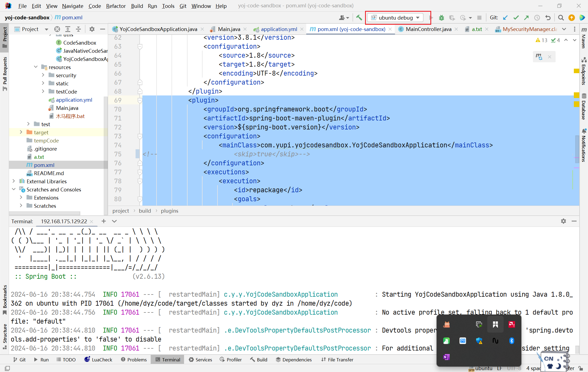This screenshot has width=588, height=372.
Task: Open the Bookmarks side panel
Action: [x=5, y=300]
